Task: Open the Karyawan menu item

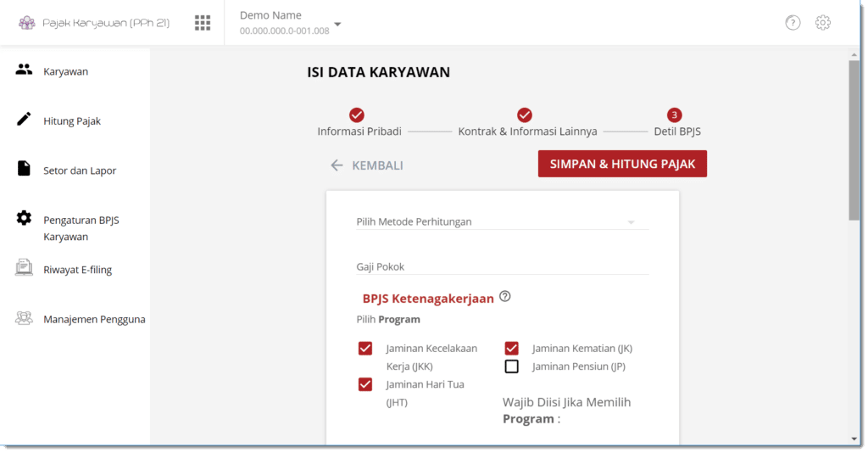Action: (x=66, y=71)
